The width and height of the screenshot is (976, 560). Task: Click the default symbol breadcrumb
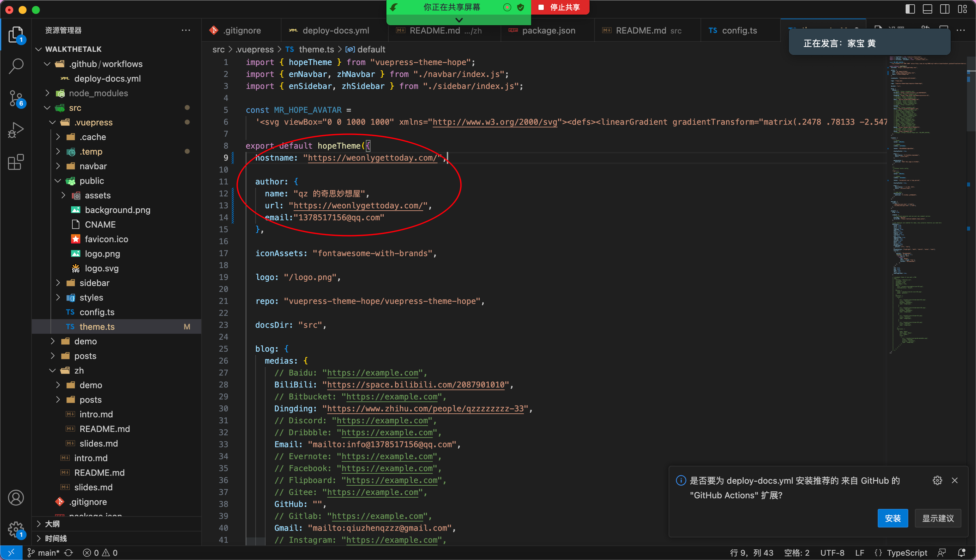click(x=365, y=49)
